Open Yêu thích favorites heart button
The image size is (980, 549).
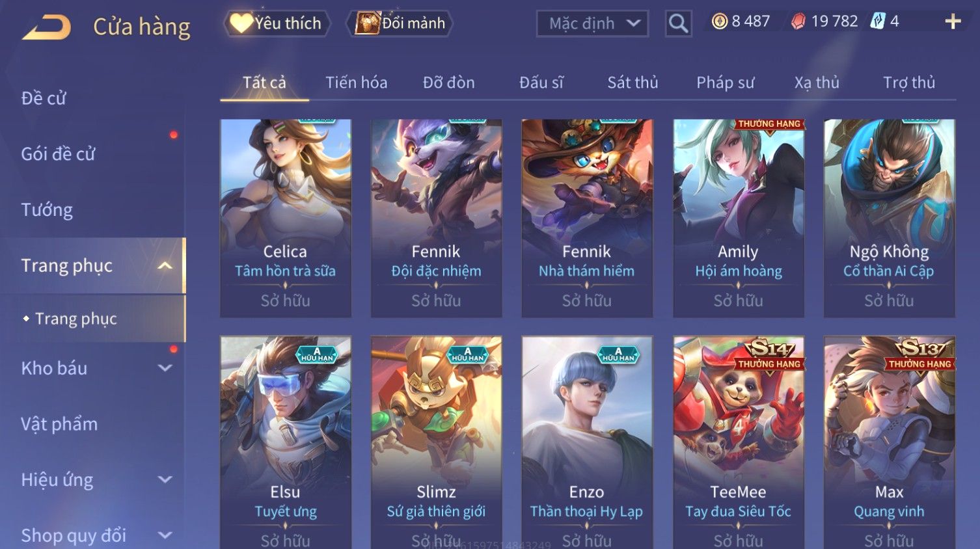coord(277,23)
